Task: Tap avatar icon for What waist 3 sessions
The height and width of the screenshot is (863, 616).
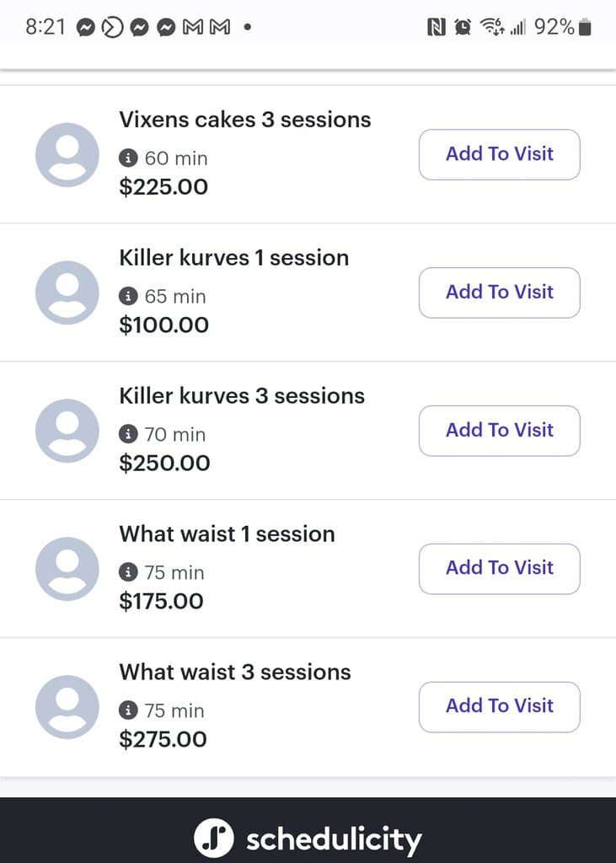Action: 67,708
